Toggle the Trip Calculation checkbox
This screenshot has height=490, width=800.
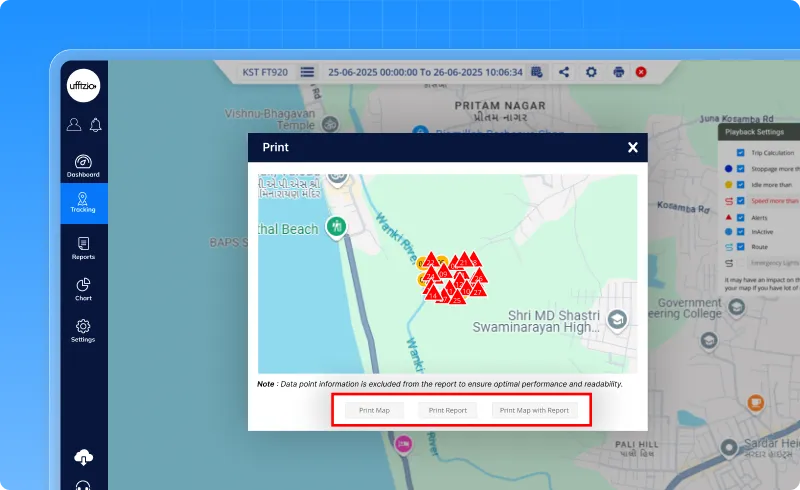click(740, 153)
